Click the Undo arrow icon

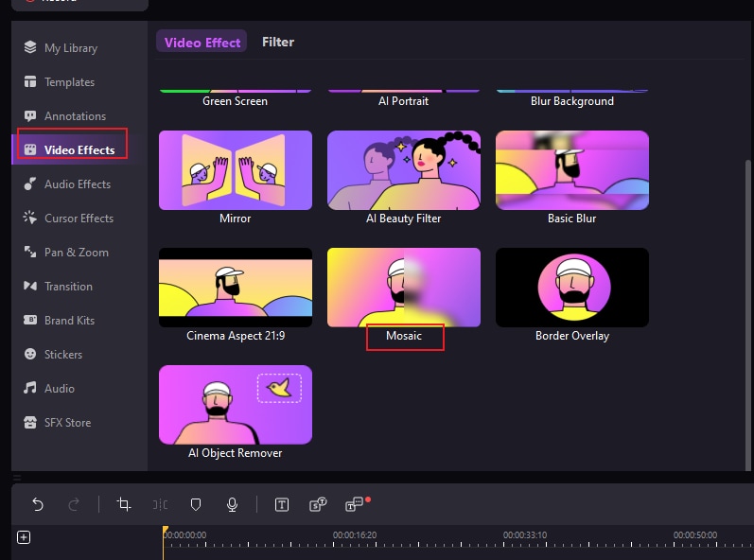pyautogui.click(x=38, y=504)
